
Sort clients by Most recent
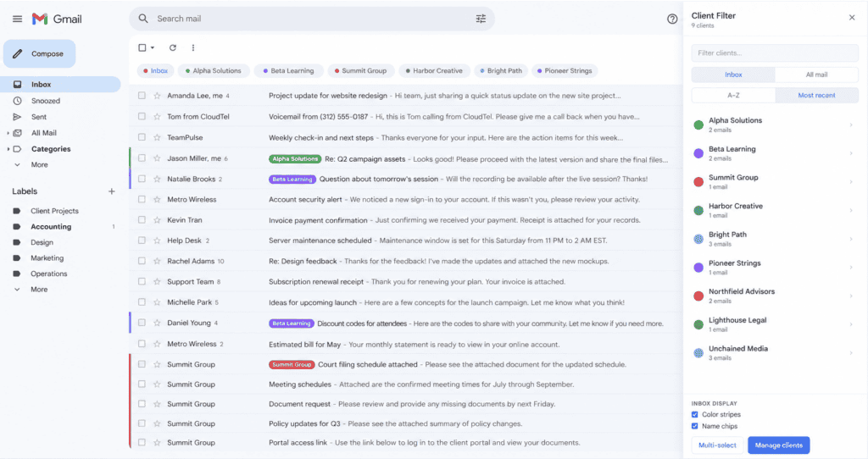[816, 95]
